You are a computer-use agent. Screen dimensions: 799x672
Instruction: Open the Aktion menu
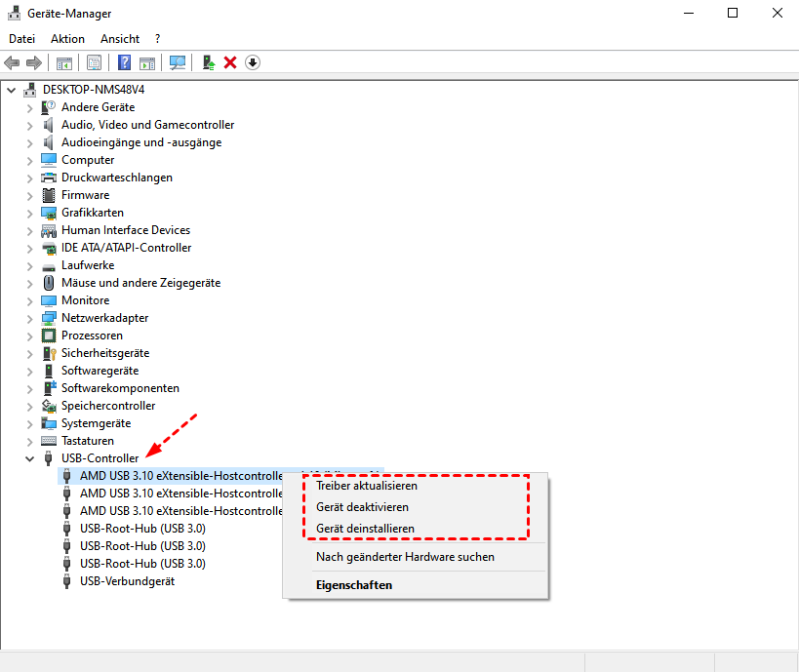[67, 39]
